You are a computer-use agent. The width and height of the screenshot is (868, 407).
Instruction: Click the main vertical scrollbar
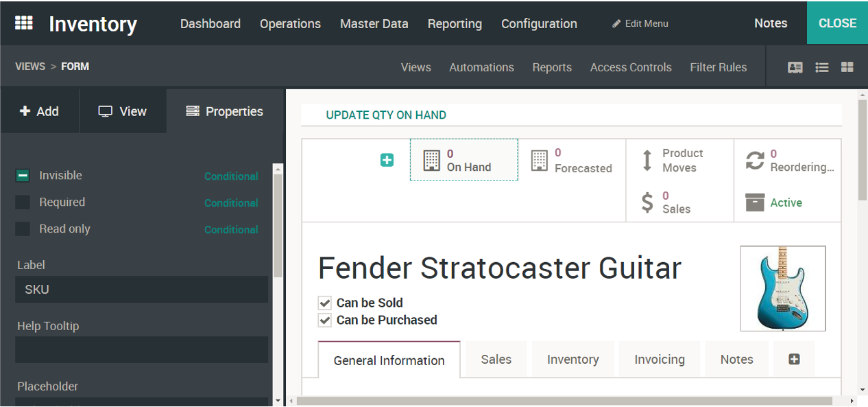[x=862, y=151]
